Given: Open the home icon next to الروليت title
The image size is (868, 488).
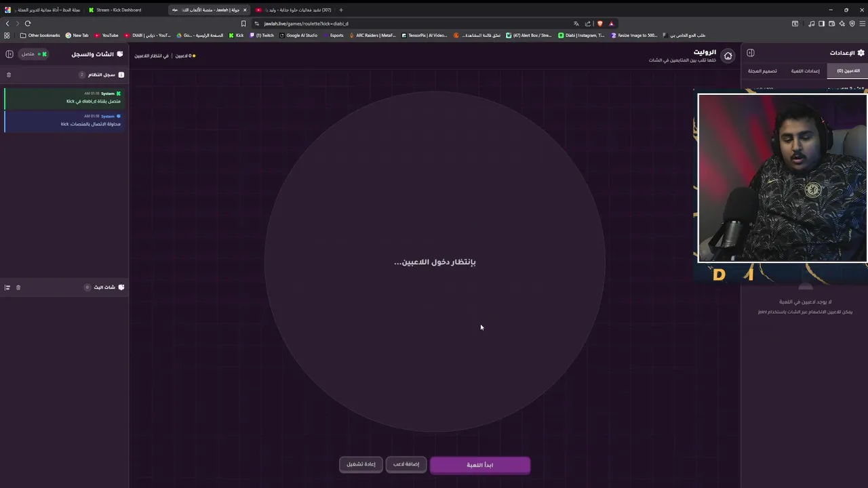Looking at the screenshot, I should (x=728, y=56).
